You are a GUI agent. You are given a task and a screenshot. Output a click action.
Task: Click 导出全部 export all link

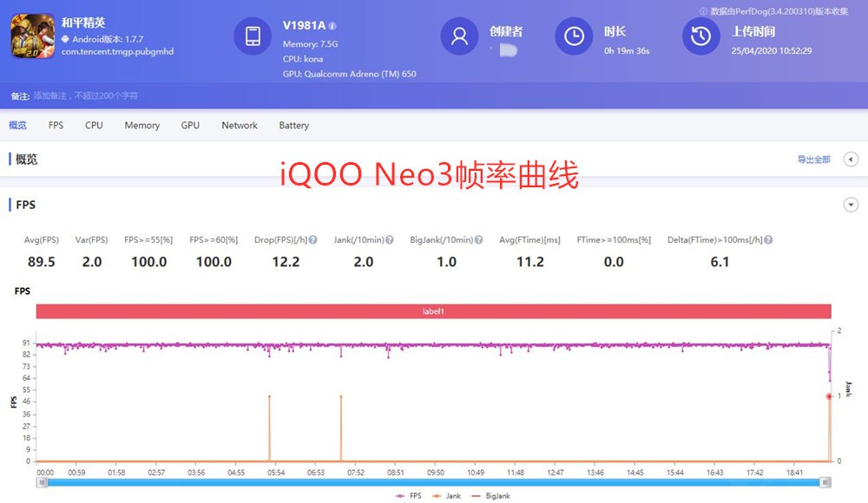click(x=814, y=160)
